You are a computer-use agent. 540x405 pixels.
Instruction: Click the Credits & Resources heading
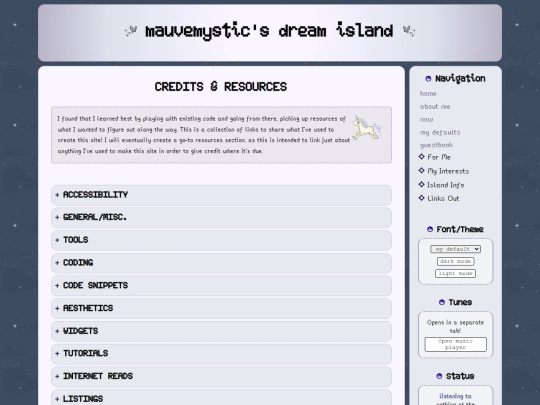click(221, 87)
